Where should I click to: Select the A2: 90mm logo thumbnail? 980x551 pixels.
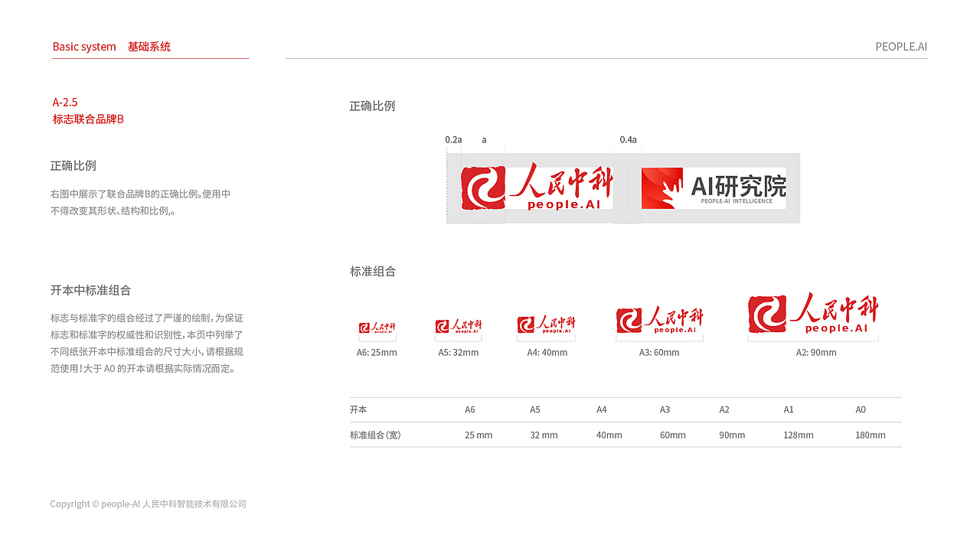813,314
